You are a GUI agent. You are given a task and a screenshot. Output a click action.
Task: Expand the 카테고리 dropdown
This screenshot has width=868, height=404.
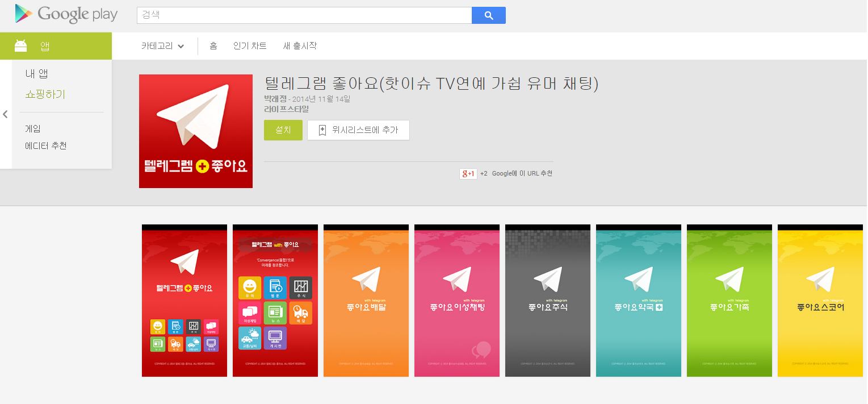tap(163, 46)
